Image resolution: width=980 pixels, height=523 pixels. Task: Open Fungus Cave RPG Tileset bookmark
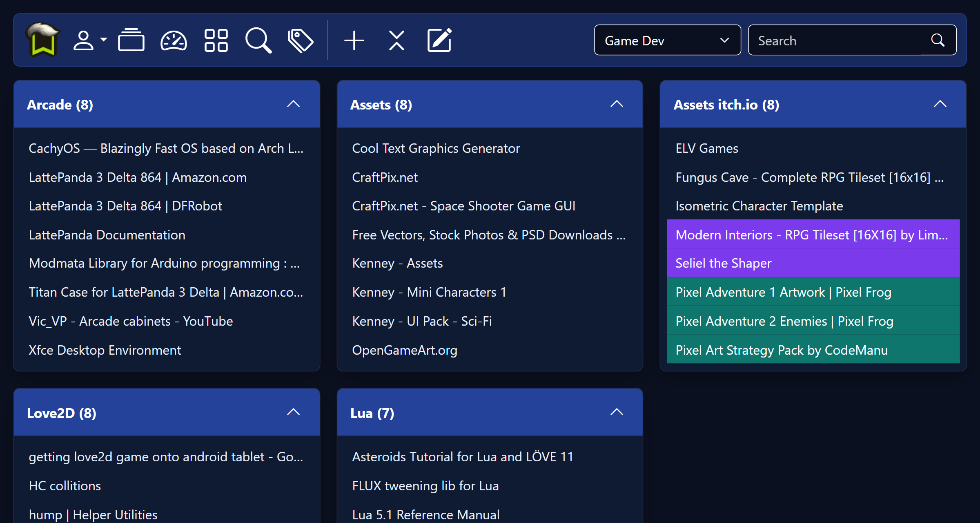(810, 177)
